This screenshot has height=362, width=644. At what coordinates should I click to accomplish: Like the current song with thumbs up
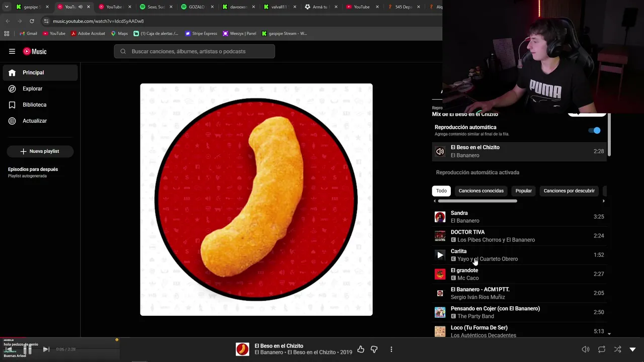(x=361, y=349)
